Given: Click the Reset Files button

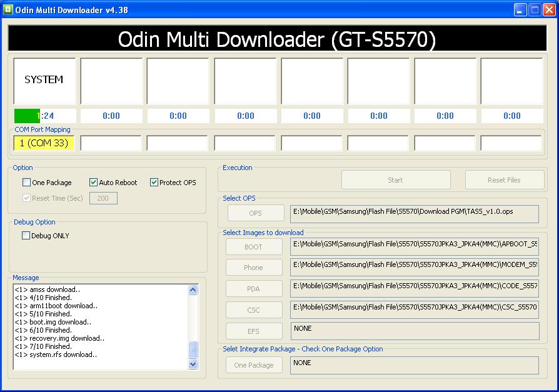Looking at the screenshot, I should (504, 180).
